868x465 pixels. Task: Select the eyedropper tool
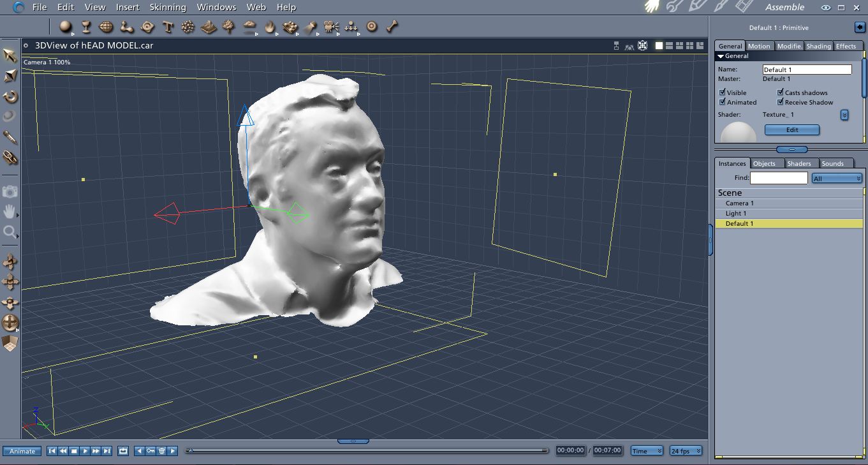coord(10,137)
